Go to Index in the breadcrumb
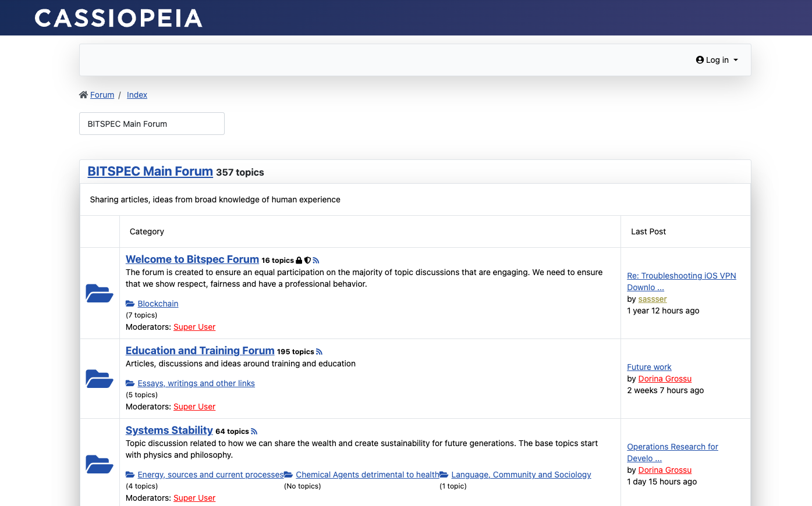The width and height of the screenshot is (812, 506). (137, 95)
